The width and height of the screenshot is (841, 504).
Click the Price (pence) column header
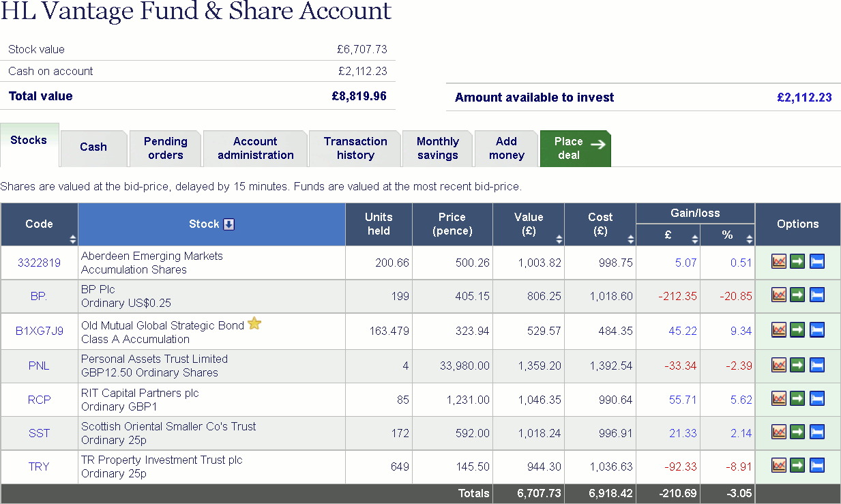452,224
